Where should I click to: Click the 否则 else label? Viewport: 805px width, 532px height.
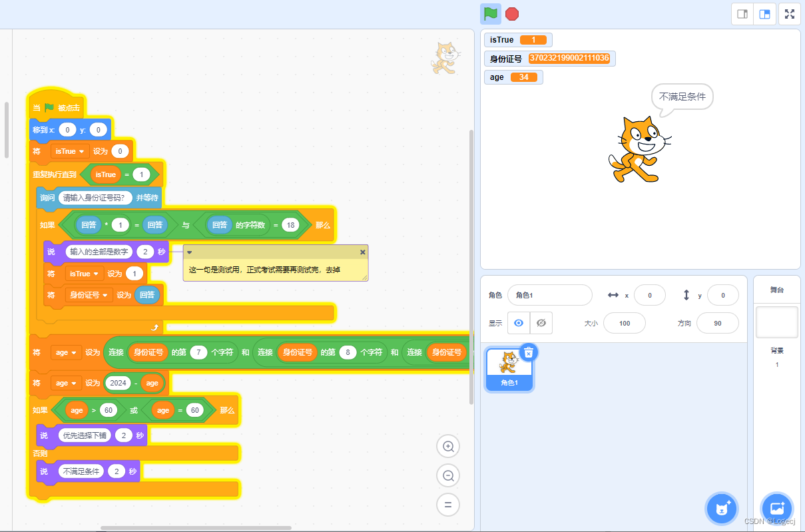(x=41, y=453)
